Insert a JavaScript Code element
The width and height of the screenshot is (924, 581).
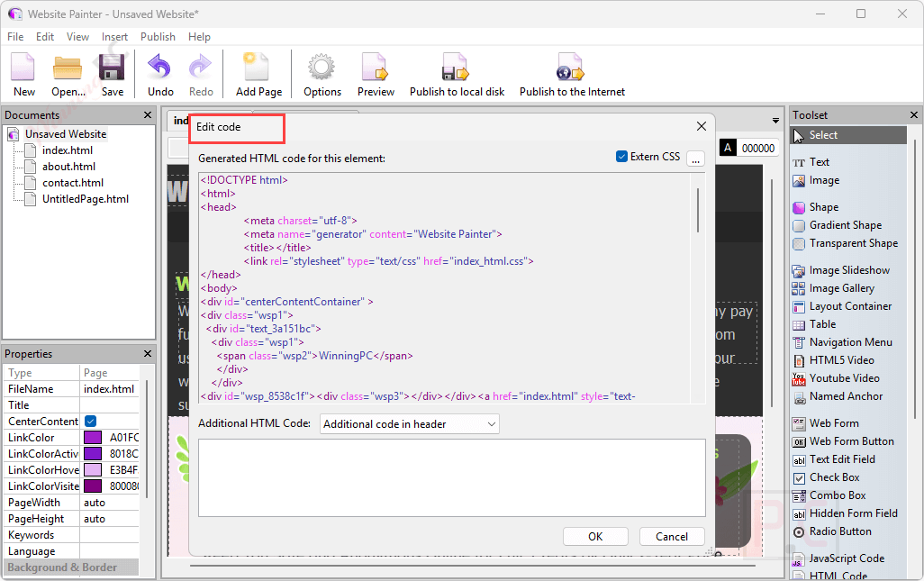(x=838, y=558)
